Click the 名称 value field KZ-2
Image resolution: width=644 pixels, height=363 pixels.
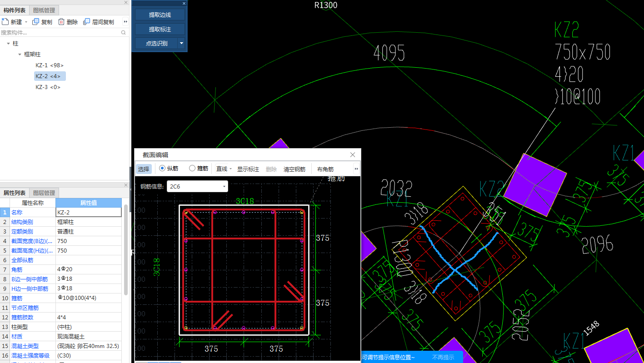pos(89,212)
